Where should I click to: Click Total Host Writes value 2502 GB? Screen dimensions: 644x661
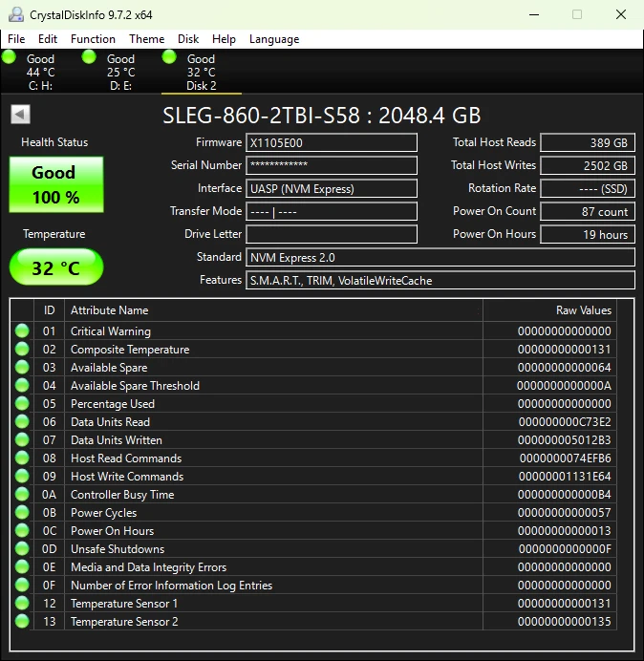(588, 165)
